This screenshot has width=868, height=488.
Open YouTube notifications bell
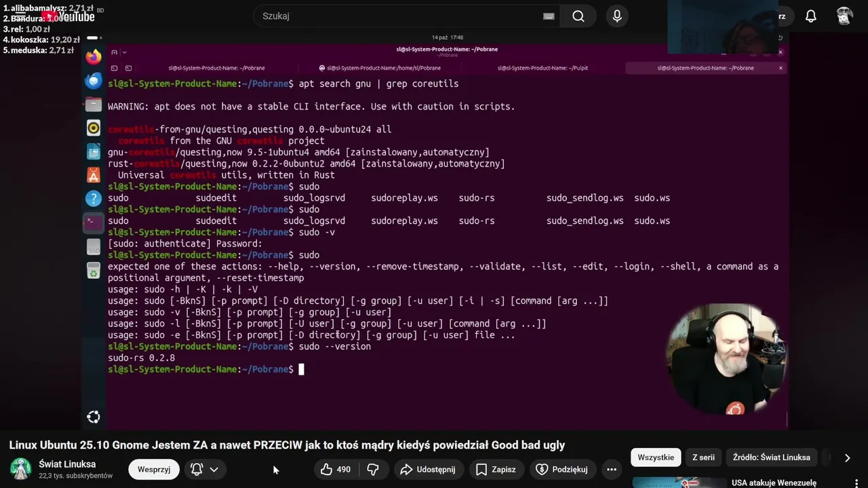point(811,16)
